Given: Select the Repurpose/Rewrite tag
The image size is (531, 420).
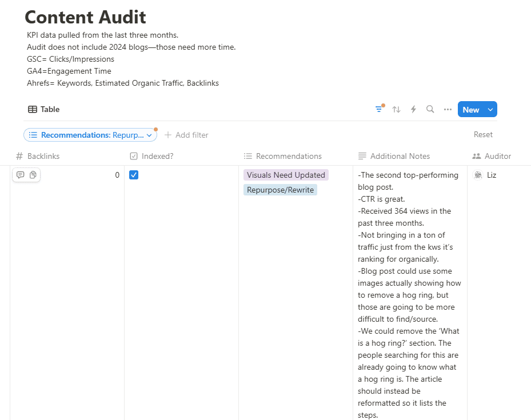Looking at the screenshot, I should click(x=280, y=189).
